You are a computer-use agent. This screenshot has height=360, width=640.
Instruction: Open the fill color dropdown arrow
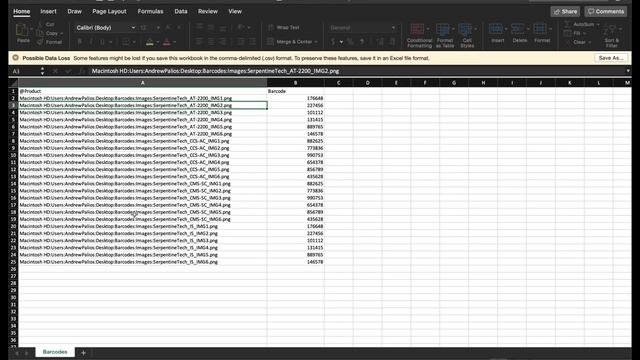(x=158, y=42)
